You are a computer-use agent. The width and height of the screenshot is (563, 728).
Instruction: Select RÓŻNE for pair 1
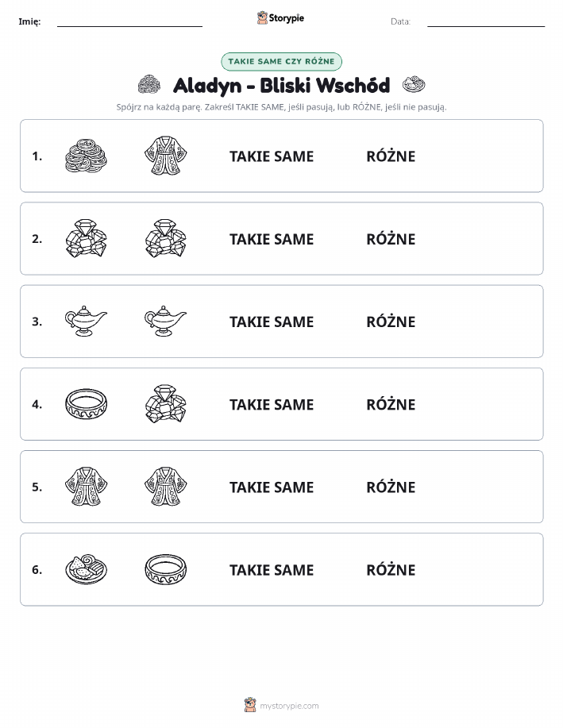[391, 156]
